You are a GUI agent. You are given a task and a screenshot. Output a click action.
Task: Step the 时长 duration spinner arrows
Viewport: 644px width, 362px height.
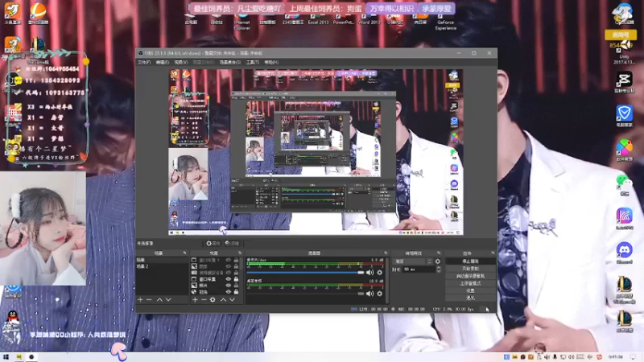click(438, 269)
